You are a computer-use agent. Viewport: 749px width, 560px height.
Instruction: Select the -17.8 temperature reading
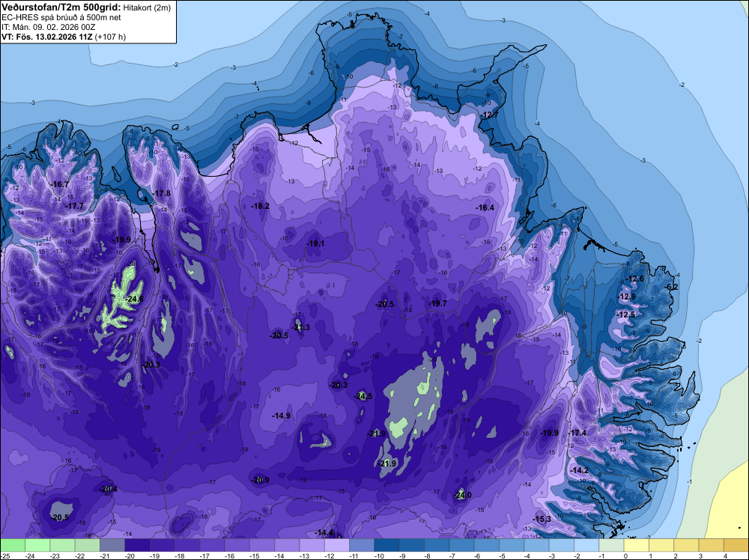162,193
